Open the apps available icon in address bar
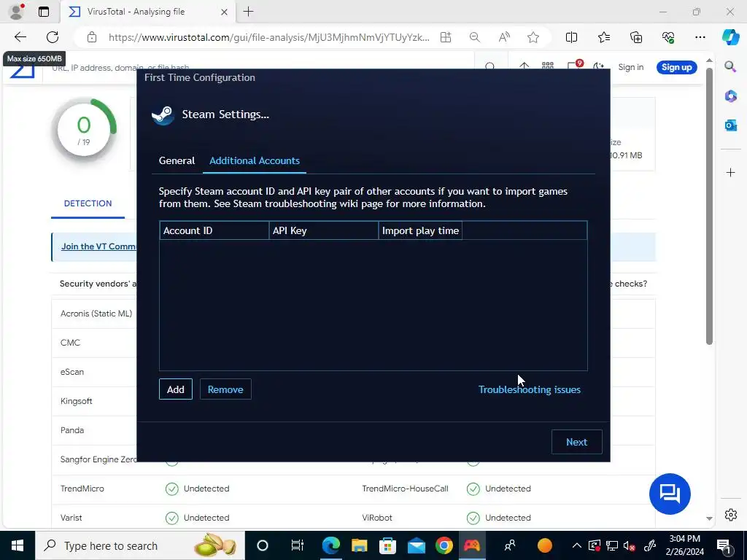 pos(446,37)
